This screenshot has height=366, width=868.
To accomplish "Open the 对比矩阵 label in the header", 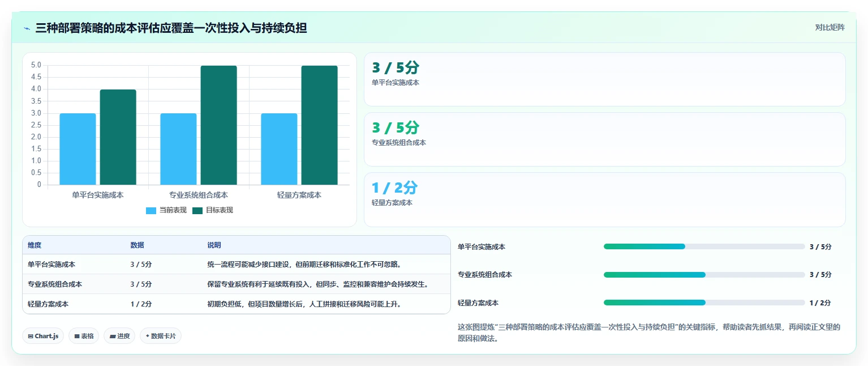I will pos(830,27).
